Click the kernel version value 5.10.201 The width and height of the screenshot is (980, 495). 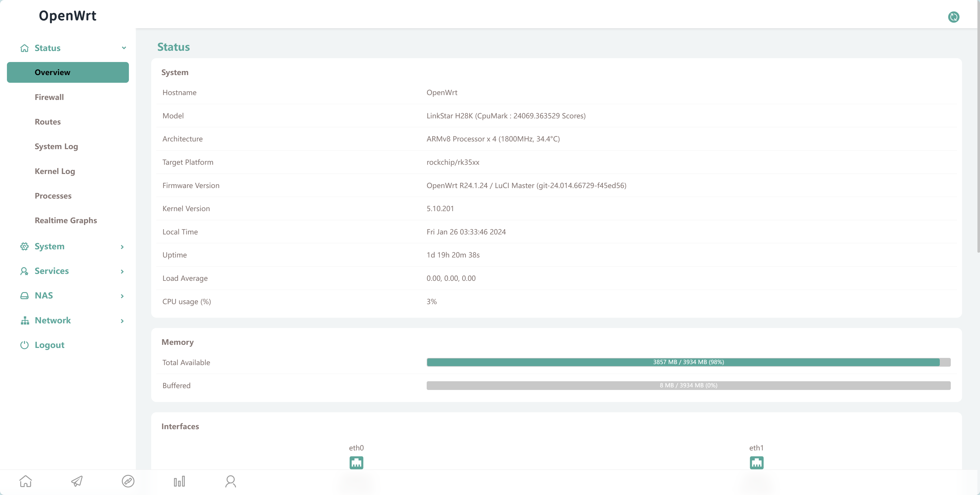440,209
